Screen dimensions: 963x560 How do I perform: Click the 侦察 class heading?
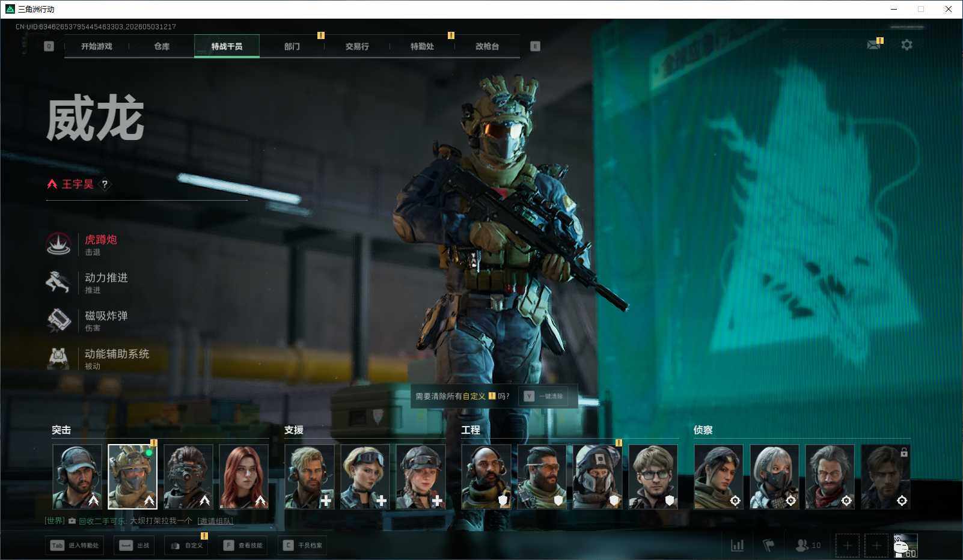click(703, 430)
